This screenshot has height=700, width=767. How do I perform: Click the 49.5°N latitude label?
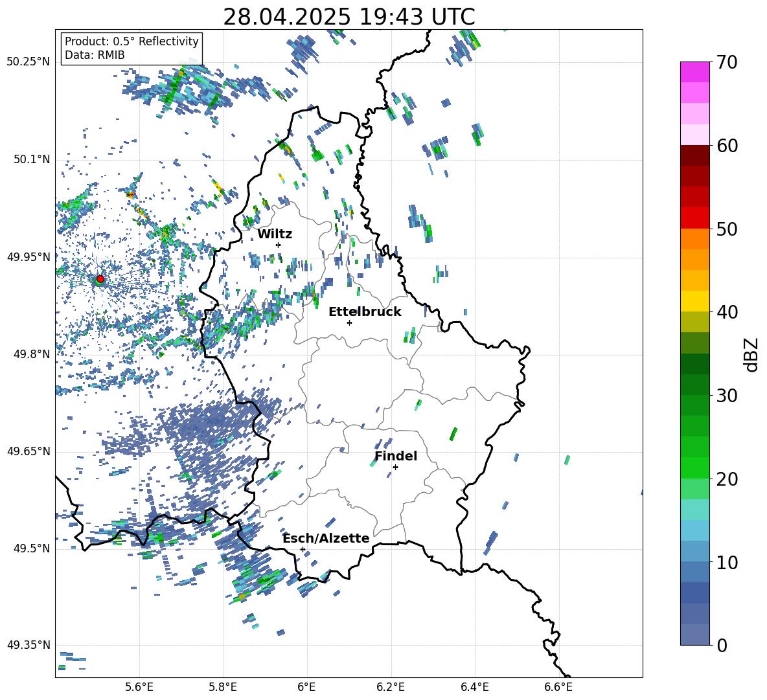pos(31,548)
